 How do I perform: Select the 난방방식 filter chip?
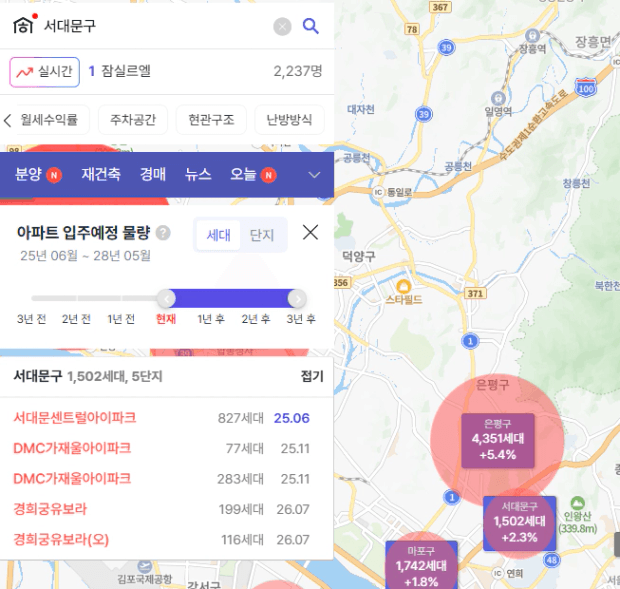click(x=289, y=120)
